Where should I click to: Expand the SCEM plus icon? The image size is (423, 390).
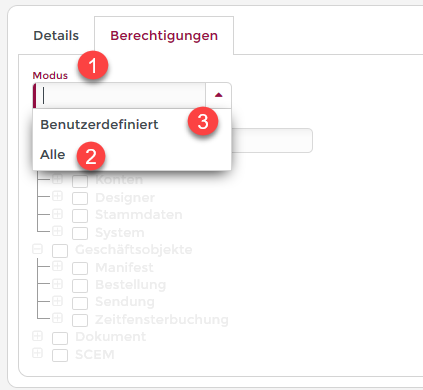[37, 353]
